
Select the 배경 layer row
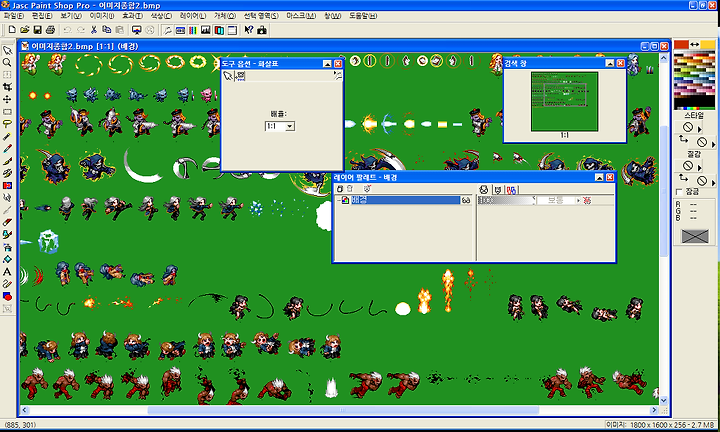tap(405, 200)
